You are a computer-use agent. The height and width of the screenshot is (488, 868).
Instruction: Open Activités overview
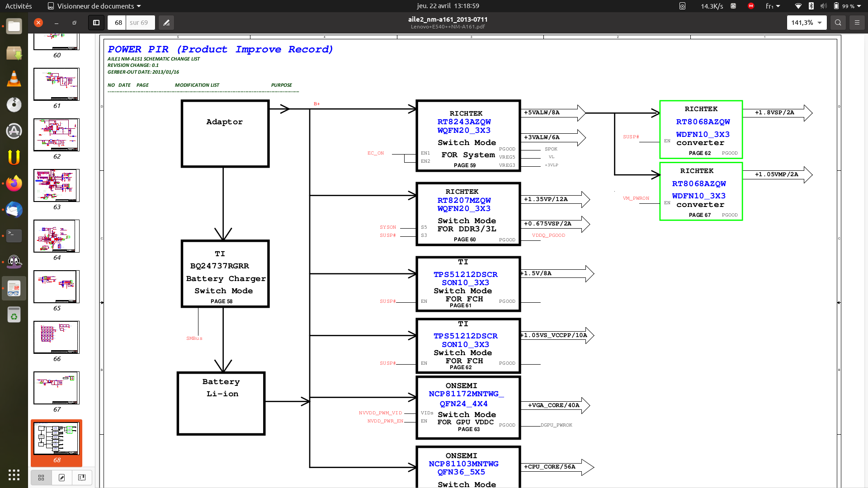19,6
